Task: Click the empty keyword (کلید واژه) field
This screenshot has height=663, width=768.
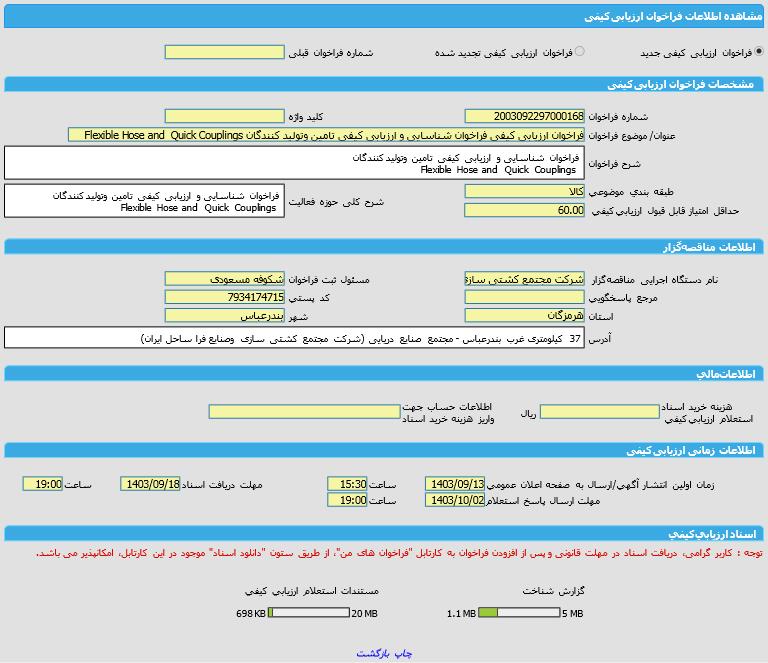Action: point(224,116)
